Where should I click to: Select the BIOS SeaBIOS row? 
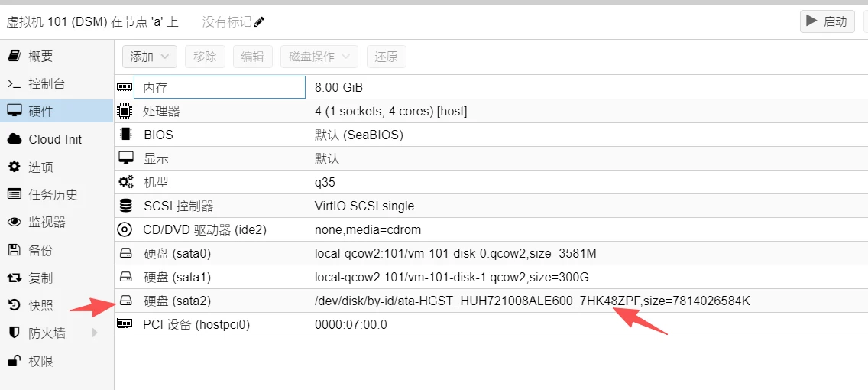click(x=489, y=135)
